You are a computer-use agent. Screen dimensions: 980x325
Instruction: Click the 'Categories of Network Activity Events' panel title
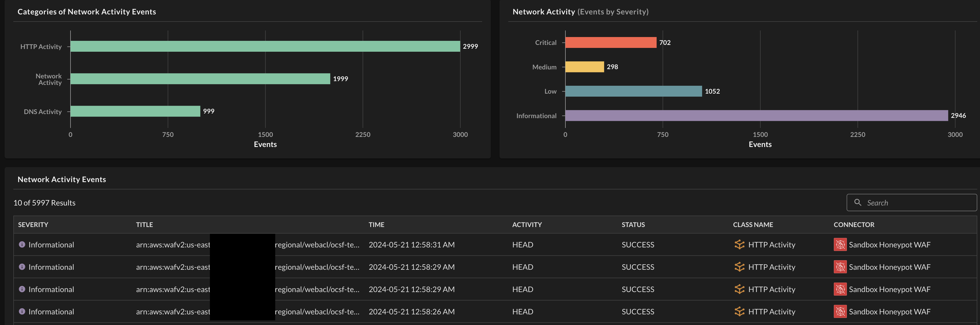(87, 12)
